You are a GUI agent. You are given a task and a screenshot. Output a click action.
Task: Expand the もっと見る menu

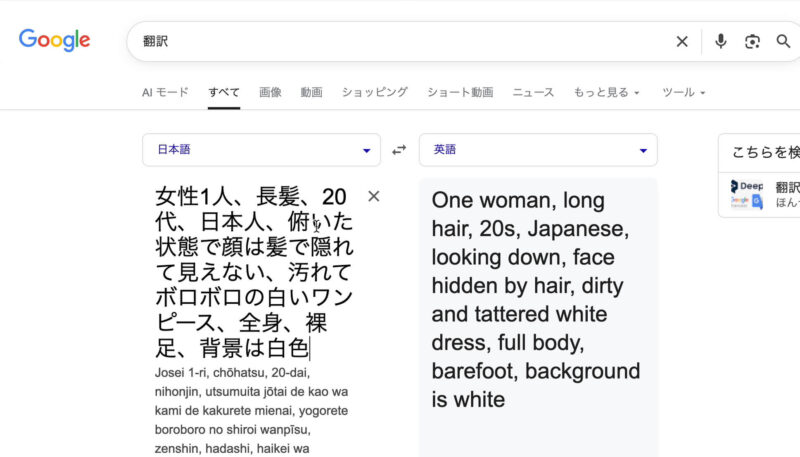[606, 92]
